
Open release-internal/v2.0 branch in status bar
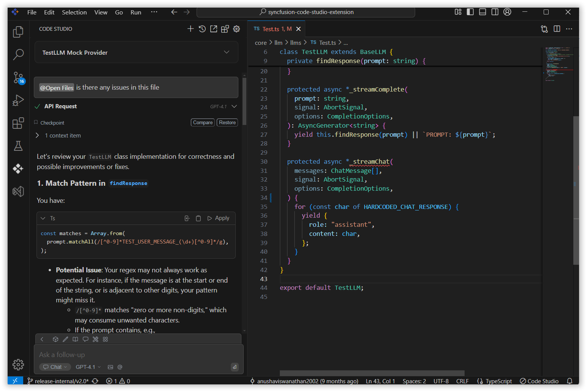[x=58, y=381]
